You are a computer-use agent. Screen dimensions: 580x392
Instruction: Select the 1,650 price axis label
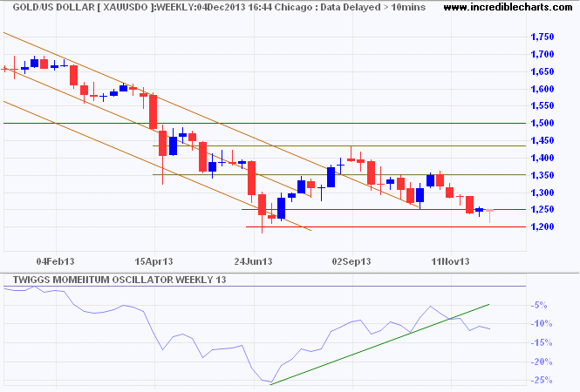(542, 71)
